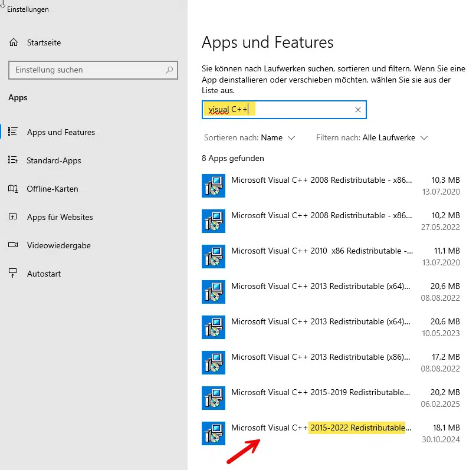Click the Startseite home icon
Viewport: 476px width, 470px height.
(x=13, y=42)
